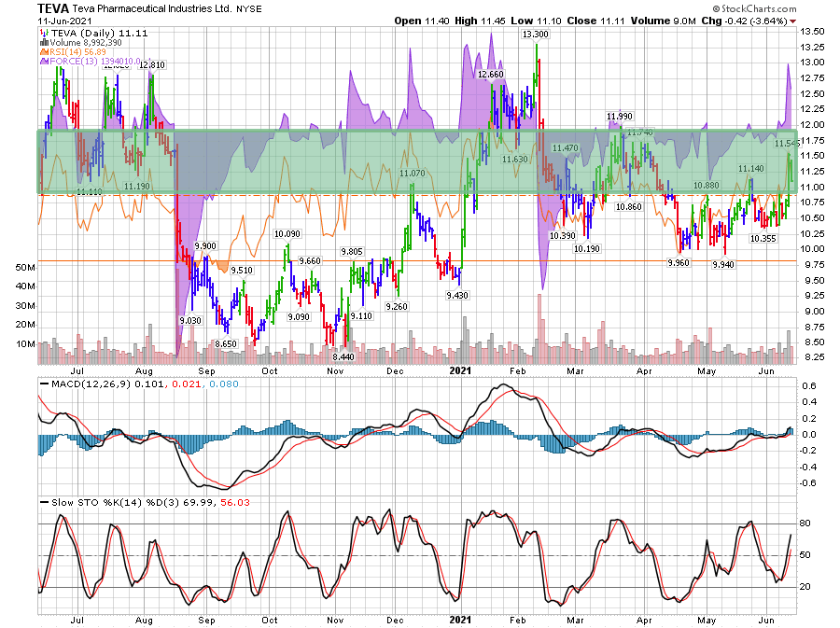Click the Volume histogram legend icon
Image resolution: width=840 pixels, height=628 pixels.
42,42
